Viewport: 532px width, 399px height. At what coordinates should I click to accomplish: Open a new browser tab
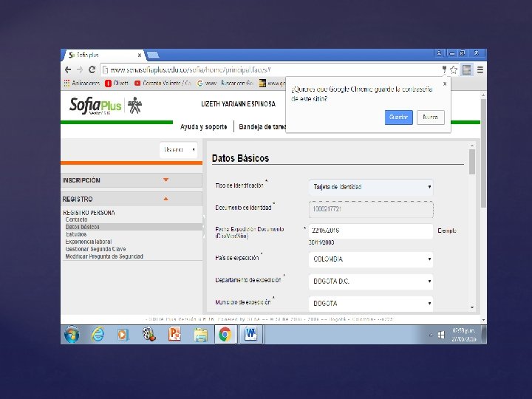(153, 55)
